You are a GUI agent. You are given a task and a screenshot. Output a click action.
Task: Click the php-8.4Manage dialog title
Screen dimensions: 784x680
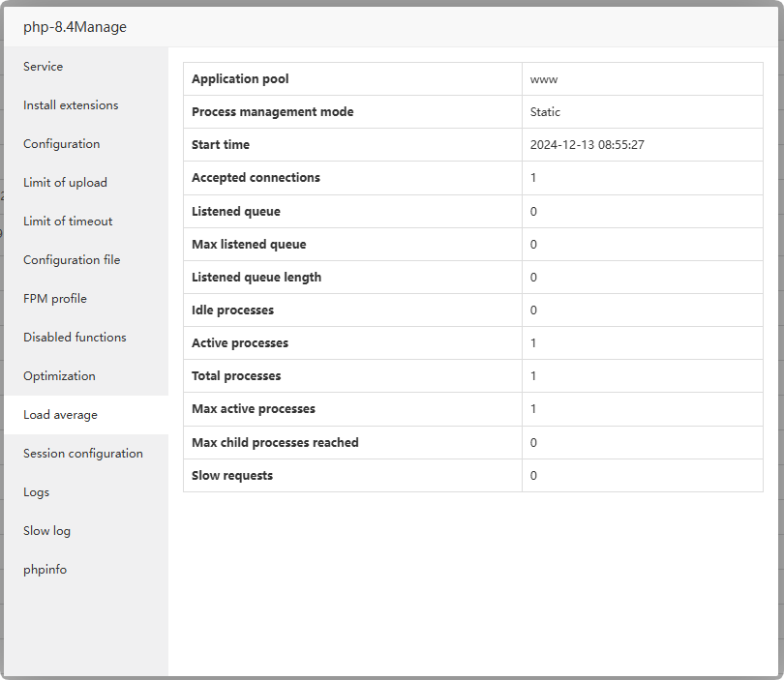(75, 27)
